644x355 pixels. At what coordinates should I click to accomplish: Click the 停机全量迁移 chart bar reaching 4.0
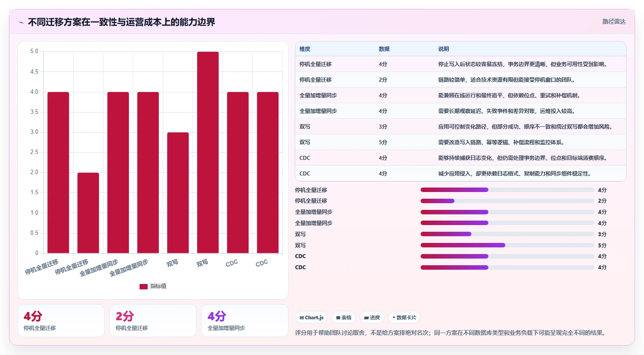58,172
